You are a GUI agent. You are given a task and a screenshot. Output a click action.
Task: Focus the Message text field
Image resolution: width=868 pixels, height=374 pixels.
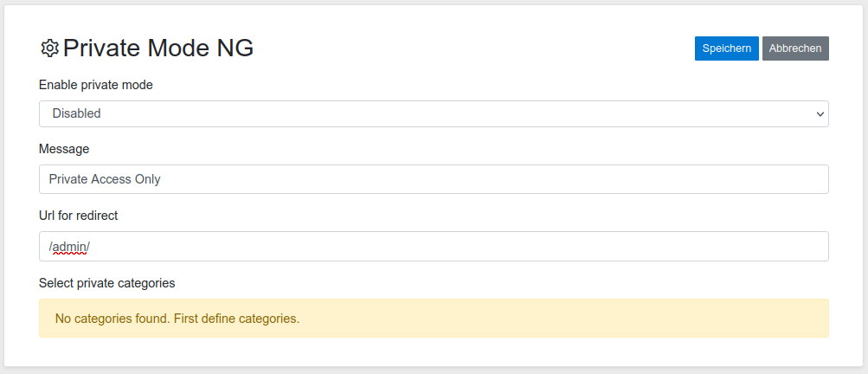433,179
